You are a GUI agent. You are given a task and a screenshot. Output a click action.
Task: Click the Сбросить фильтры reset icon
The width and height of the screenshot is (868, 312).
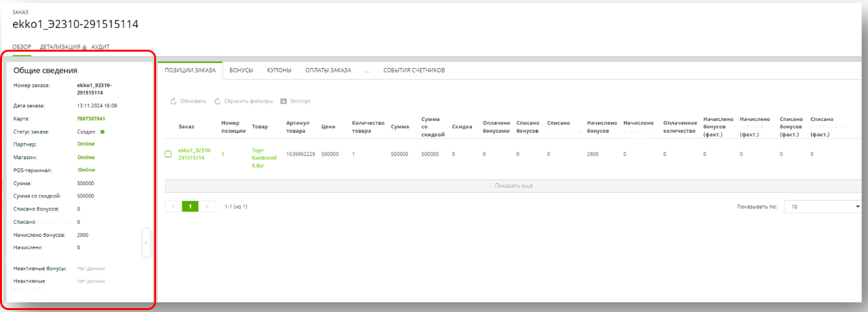(218, 101)
